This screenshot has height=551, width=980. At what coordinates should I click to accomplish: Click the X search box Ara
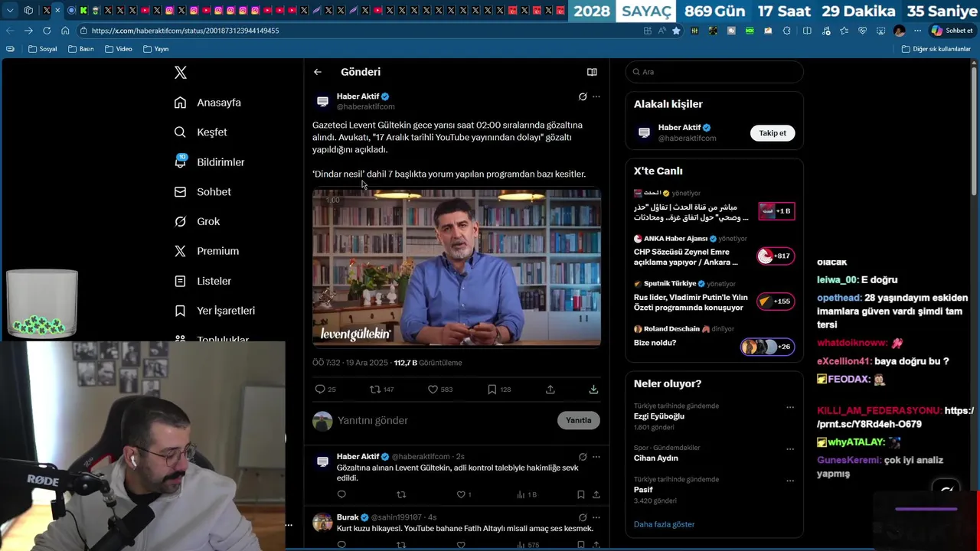tap(714, 72)
